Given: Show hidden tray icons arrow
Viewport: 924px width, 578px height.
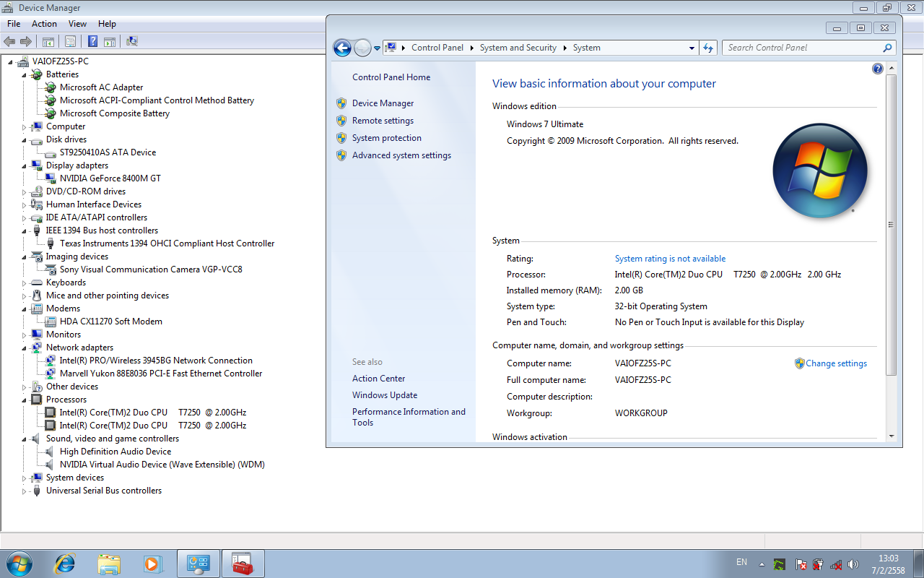Looking at the screenshot, I should click(762, 564).
